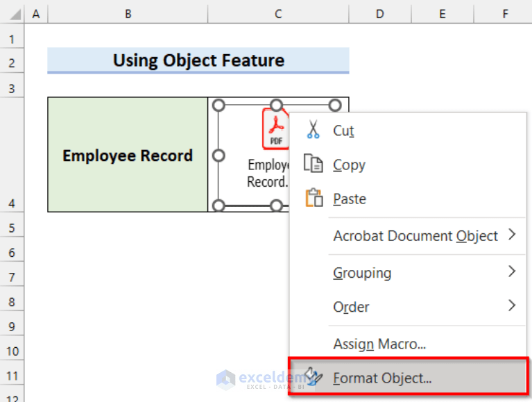Screen dimensions: 532x402
Task: Click the embedded object's file name label
Action: click(x=268, y=173)
